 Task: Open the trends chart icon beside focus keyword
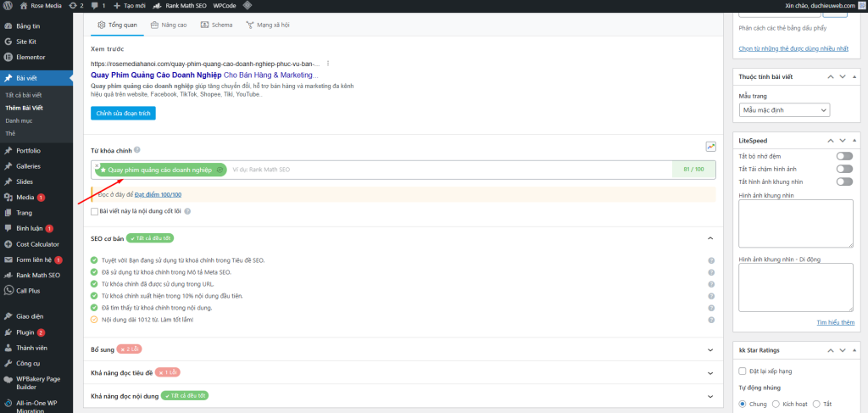[x=710, y=147]
